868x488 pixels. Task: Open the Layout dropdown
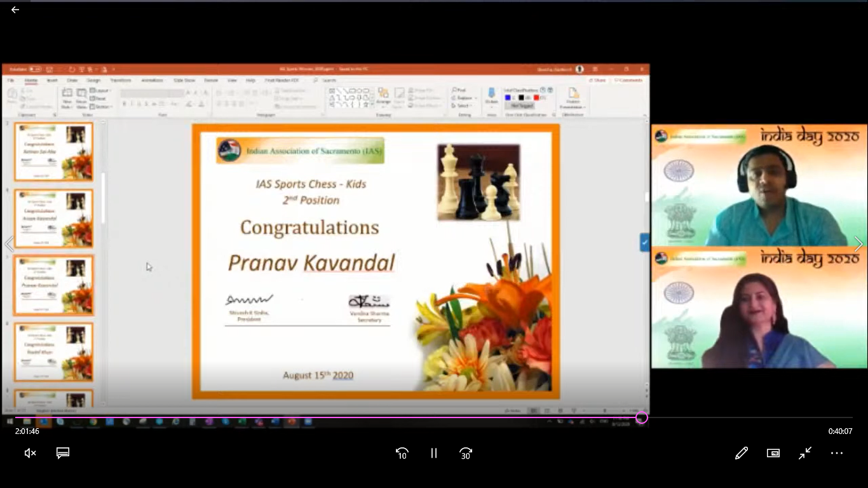100,91
